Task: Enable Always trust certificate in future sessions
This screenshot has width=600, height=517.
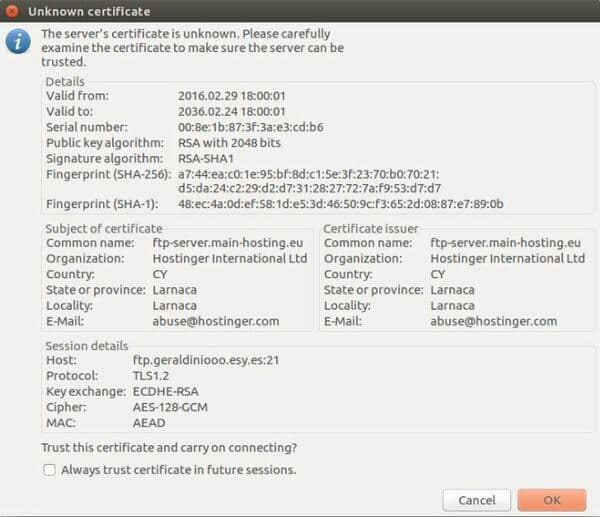Action: pyautogui.click(x=49, y=470)
